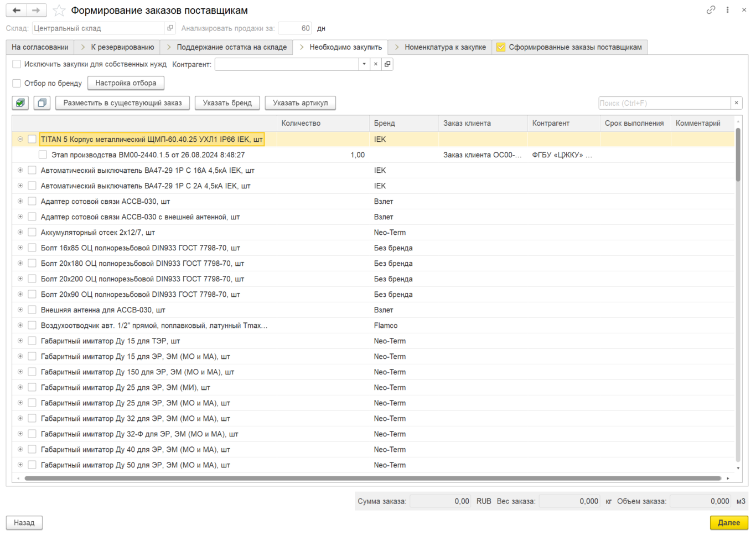
Task: Open the Контрагент selection form icon
Action: point(387,64)
